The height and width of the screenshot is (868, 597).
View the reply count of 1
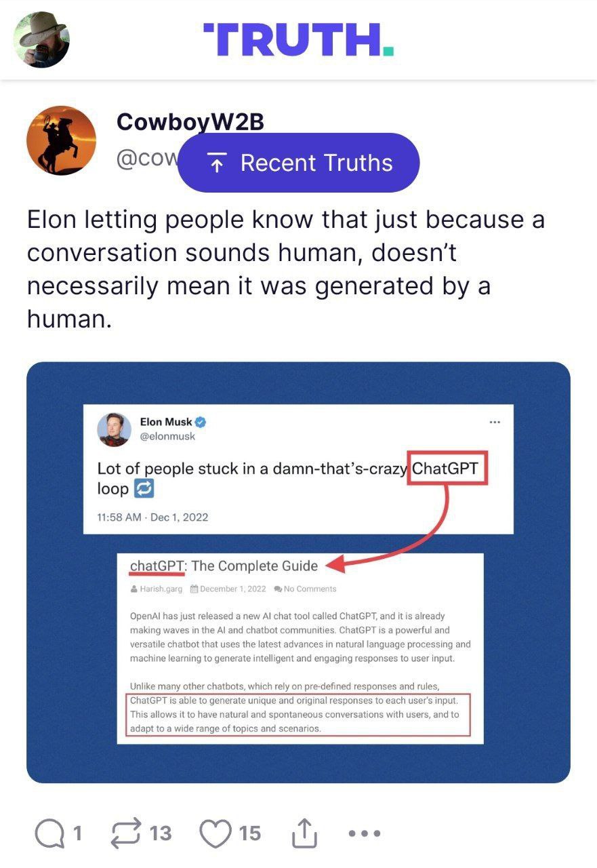(77, 833)
